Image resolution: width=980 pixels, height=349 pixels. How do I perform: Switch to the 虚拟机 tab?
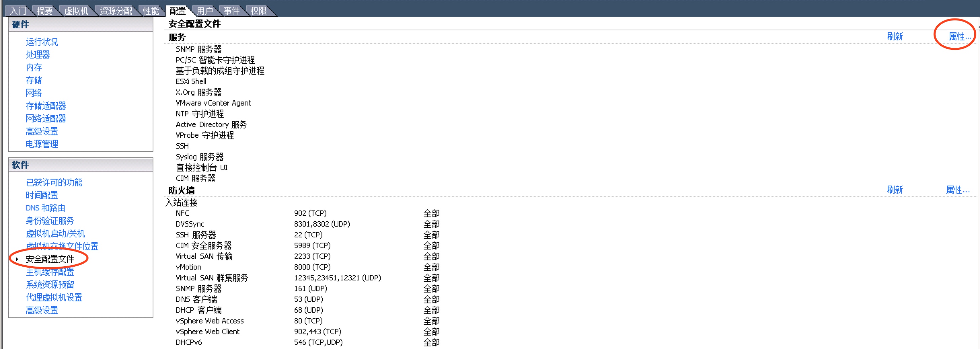(x=76, y=11)
